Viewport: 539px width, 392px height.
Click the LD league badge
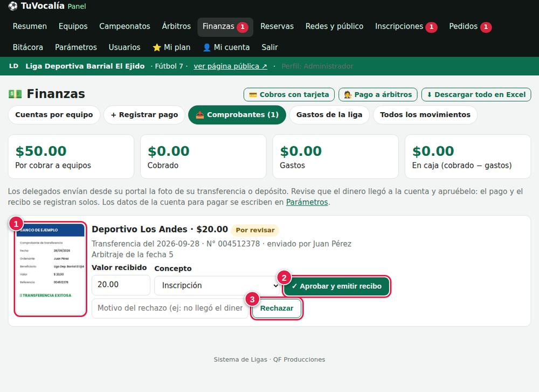tap(14, 66)
